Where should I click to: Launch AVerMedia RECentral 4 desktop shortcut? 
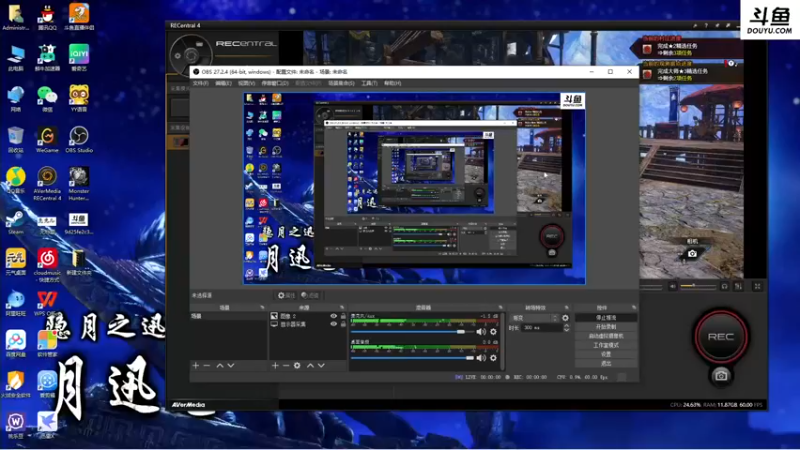[x=47, y=184]
